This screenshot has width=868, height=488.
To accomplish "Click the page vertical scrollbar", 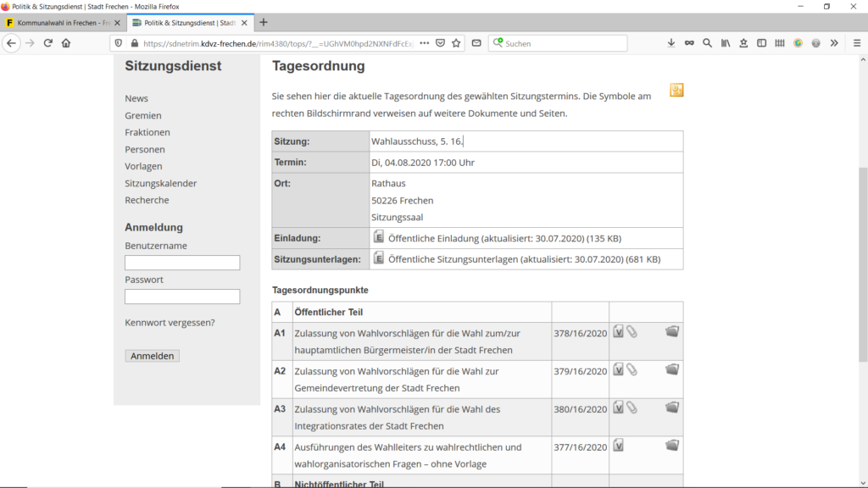I will (x=863, y=265).
